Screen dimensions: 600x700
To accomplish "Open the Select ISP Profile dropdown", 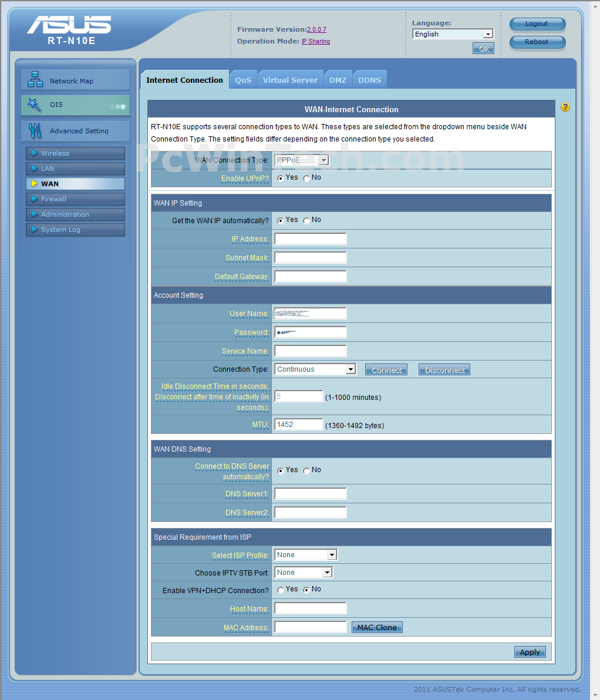I will coord(306,555).
